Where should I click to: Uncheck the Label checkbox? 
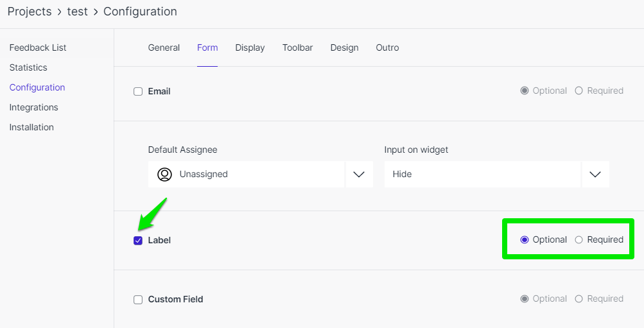138,241
